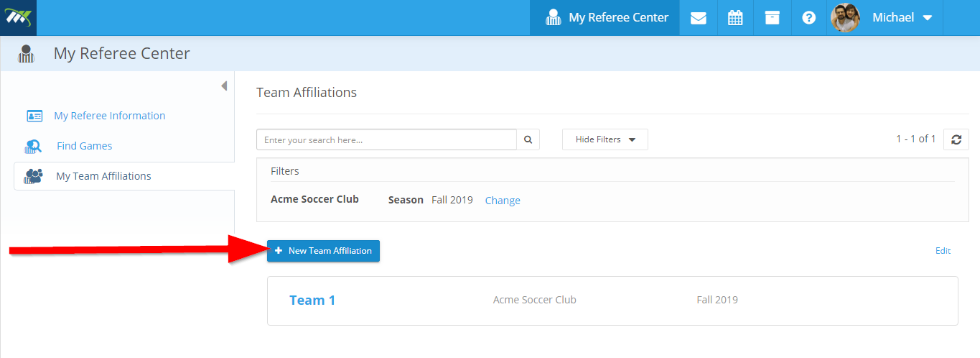Open the Hide Filters dropdown
The height and width of the screenshot is (358, 980).
coord(605,139)
